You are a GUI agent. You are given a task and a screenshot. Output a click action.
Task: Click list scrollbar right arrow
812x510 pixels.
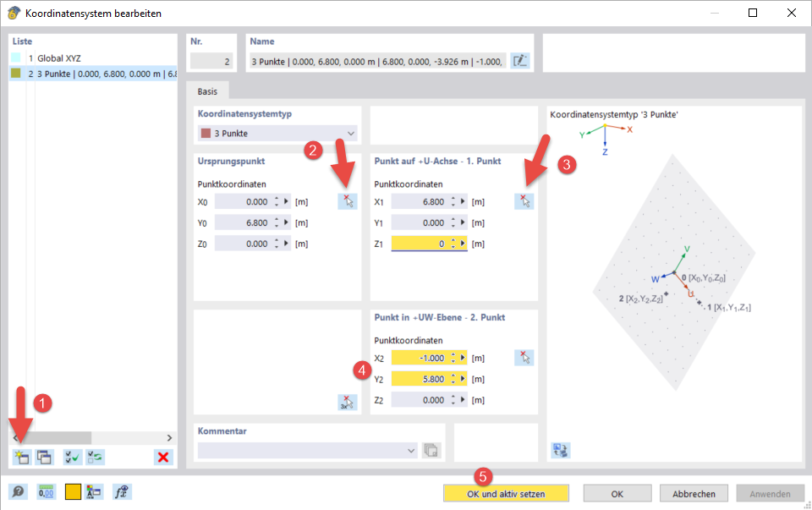coord(169,437)
